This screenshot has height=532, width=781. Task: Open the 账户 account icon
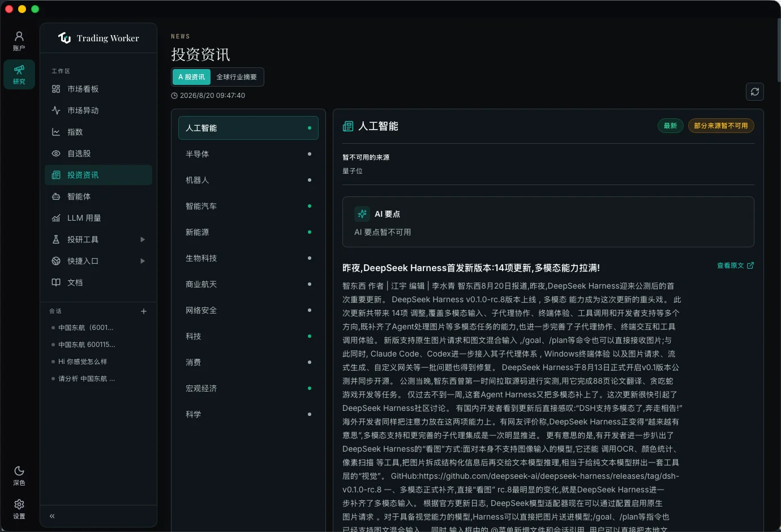pyautogui.click(x=19, y=36)
